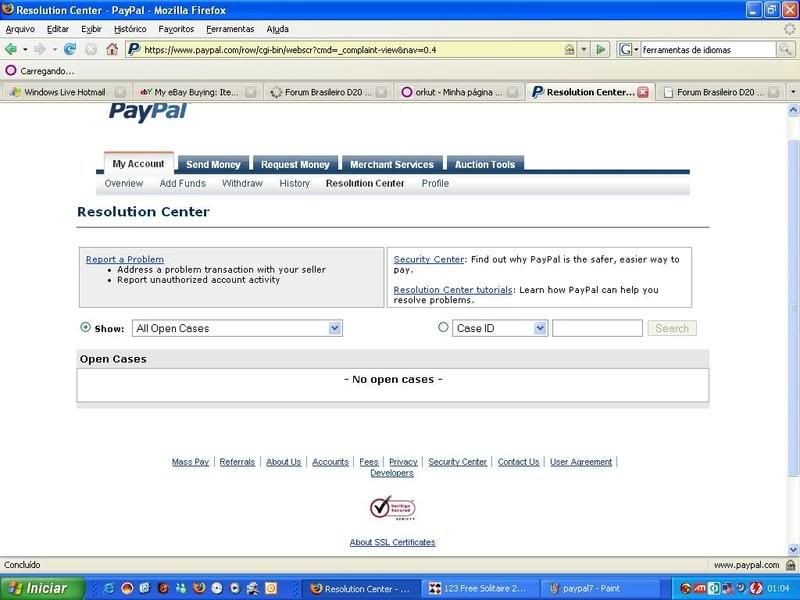This screenshot has height=600, width=800.
Task: Open the Resolution Center tutorials link
Action: [x=453, y=290]
